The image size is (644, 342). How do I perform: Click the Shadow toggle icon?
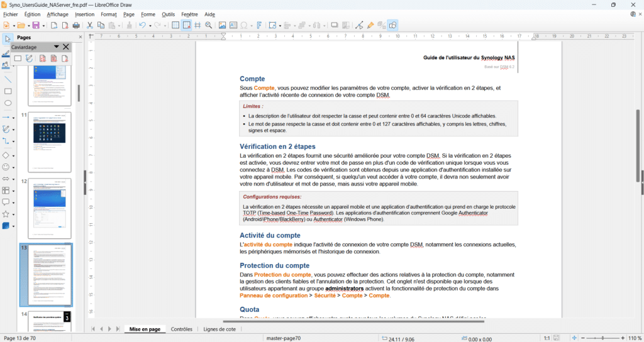[x=335, y=25]
